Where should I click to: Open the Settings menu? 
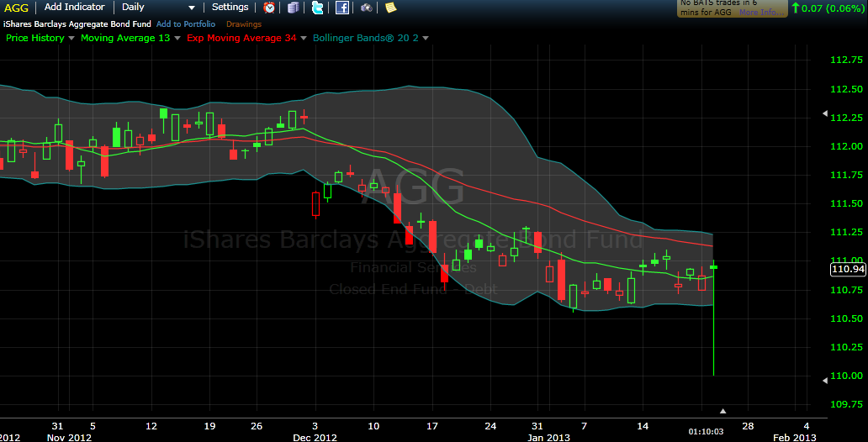[x=230, y=8]
